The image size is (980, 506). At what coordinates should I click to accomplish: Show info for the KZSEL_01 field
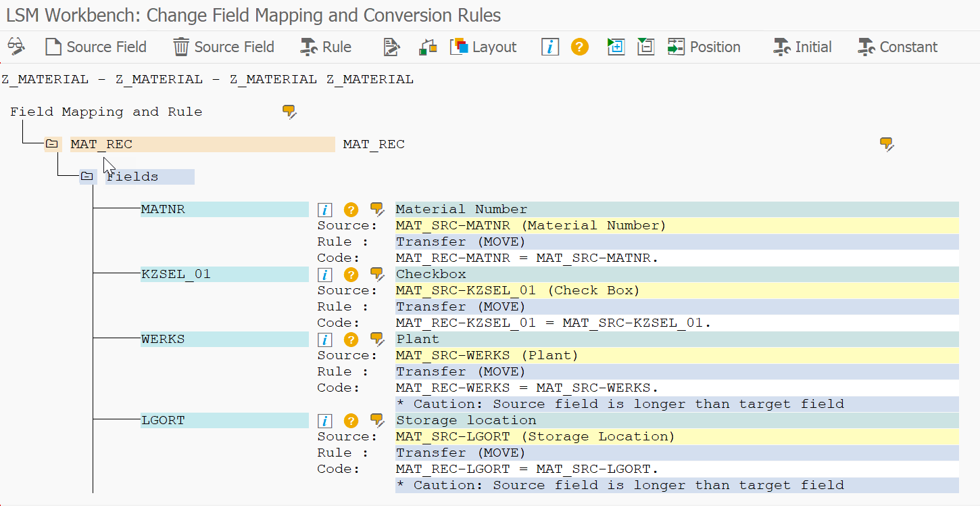tap(325, 275)
